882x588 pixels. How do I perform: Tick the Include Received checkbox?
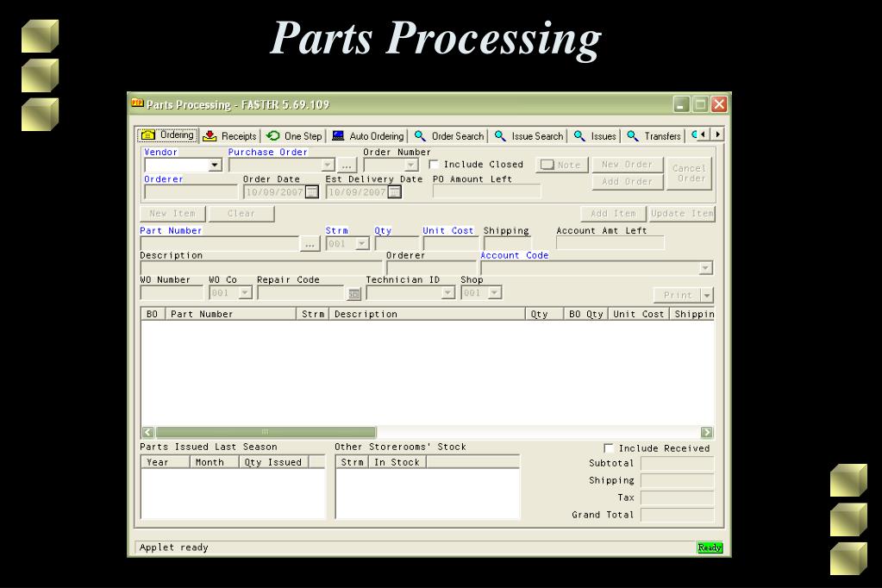click(608, 447)
